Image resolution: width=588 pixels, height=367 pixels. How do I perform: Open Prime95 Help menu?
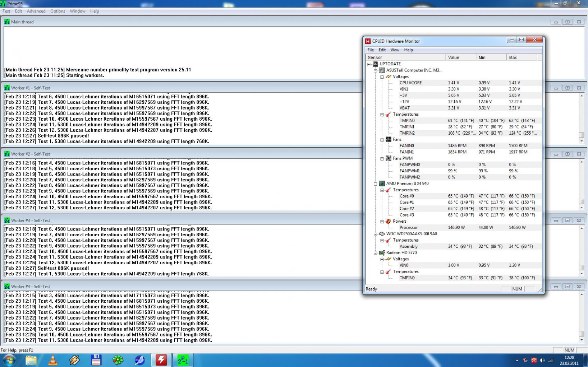[95, 11]
